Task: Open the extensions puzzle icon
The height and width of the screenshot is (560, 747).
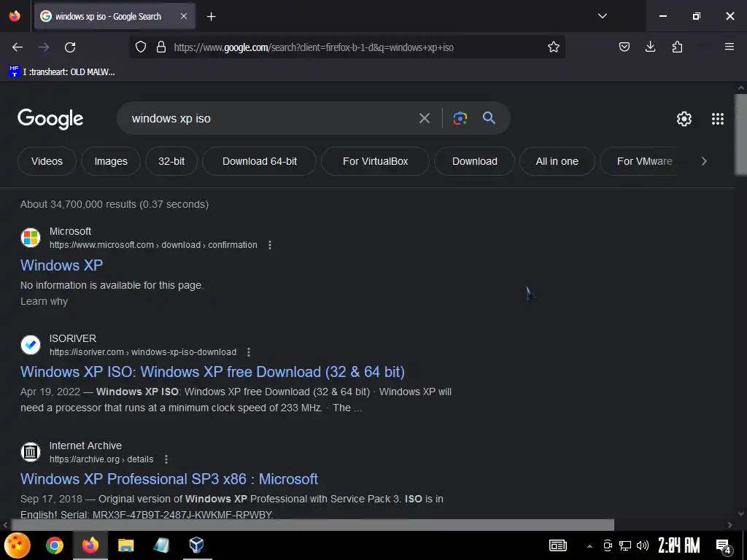Action: point(677,47)
